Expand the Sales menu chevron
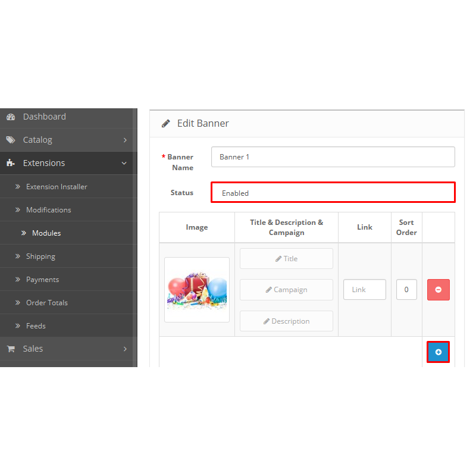This screenshot has width=476, height=476. (x=125, y=349)
